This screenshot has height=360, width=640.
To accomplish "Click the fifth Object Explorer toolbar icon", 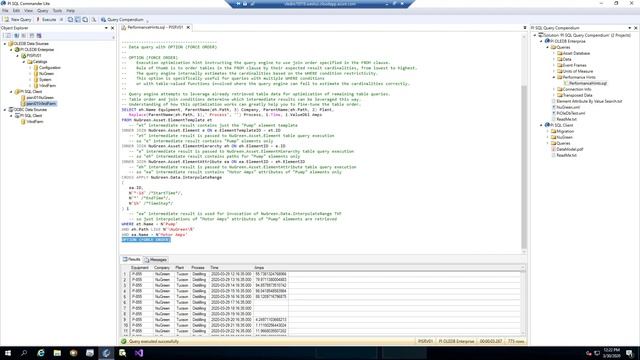I will point(39,36).
